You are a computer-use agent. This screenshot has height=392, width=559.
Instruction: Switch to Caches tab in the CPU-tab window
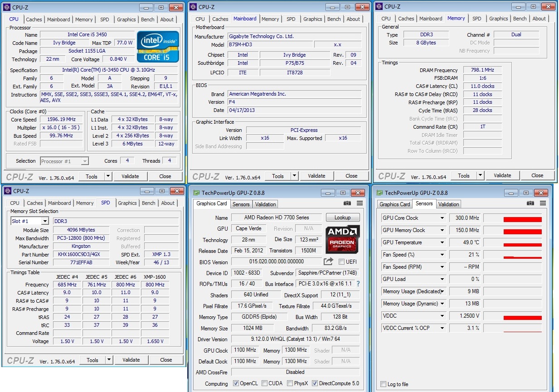pyautogui.click(x=34, y=19)
